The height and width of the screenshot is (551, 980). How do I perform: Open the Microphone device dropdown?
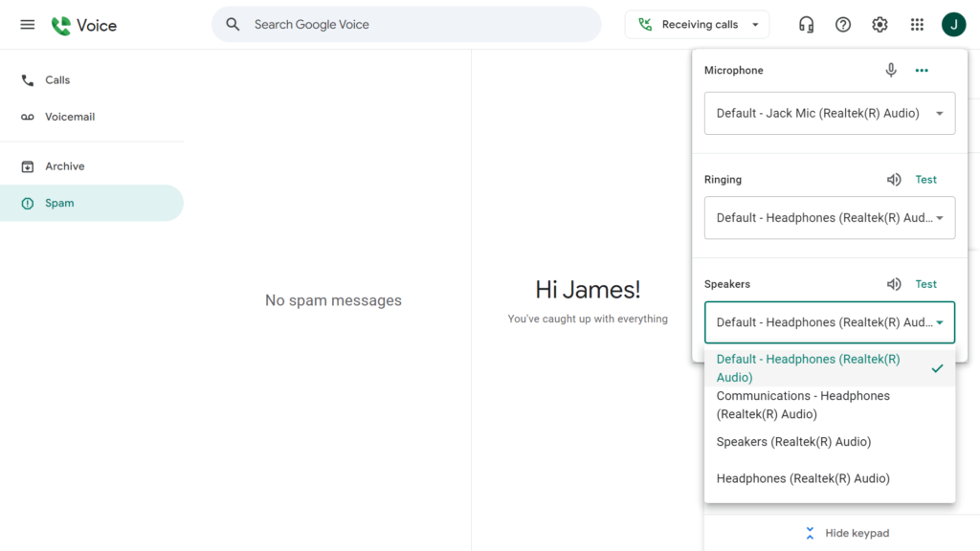point(829,113)
